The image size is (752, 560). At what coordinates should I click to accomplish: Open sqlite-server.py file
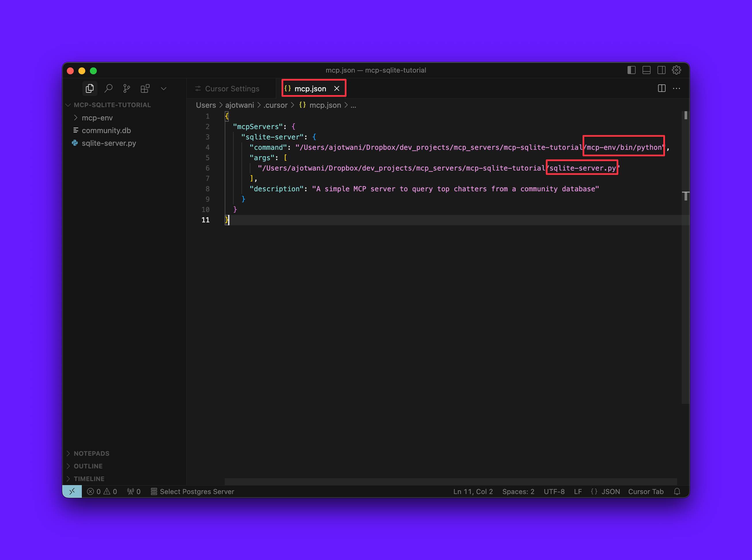109,143
